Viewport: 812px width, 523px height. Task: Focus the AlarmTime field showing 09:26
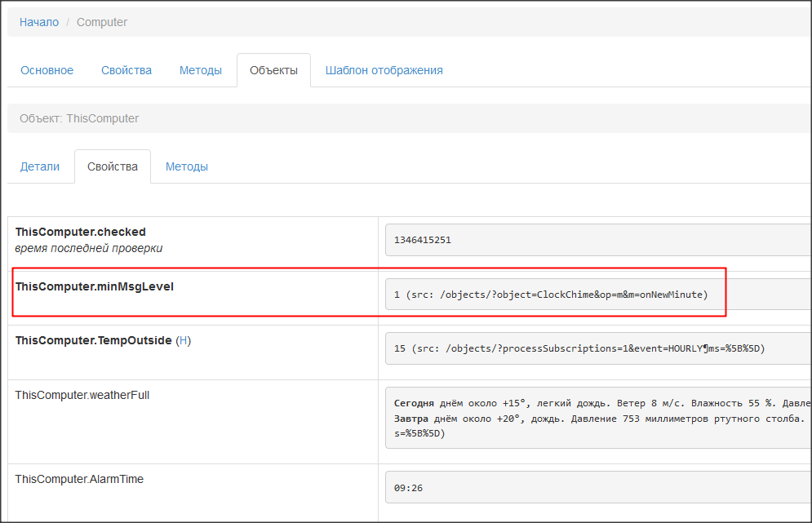[x=596, y=488]
